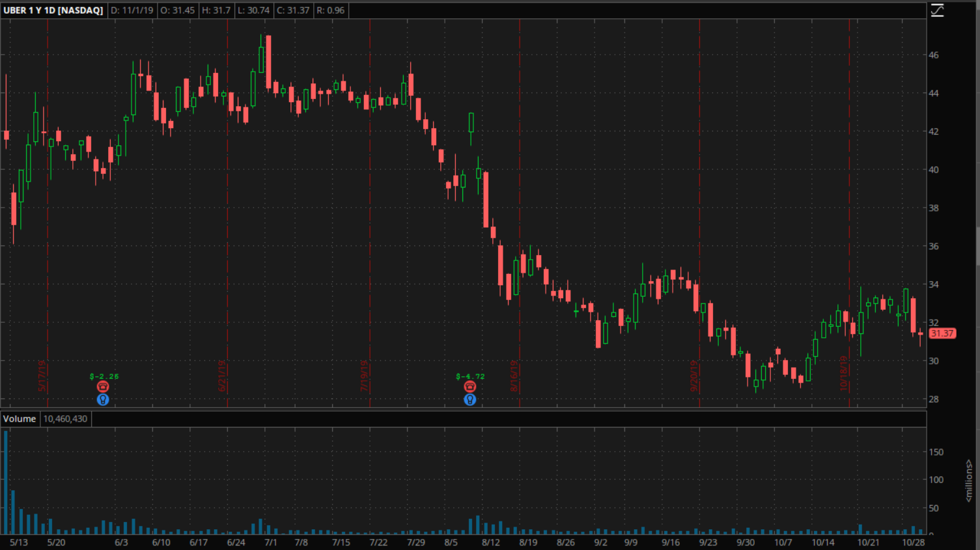The width and height of the screenshot is (980, 550).
Task: Click the 8/16/19 expiration date marker
Action: tap(514, 376)
